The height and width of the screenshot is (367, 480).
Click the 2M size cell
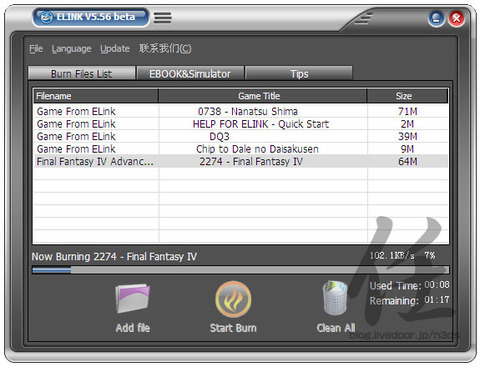[407, 124]
